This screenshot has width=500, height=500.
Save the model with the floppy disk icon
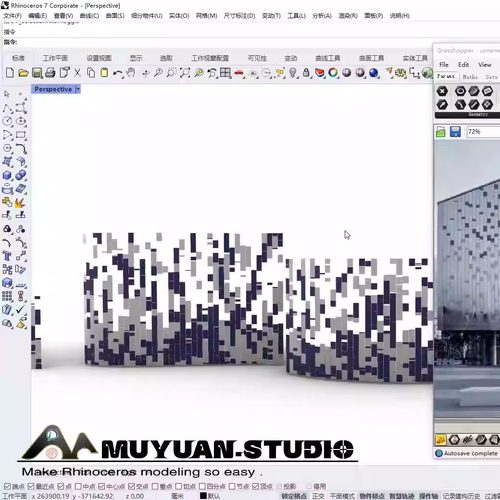(37, 73)
